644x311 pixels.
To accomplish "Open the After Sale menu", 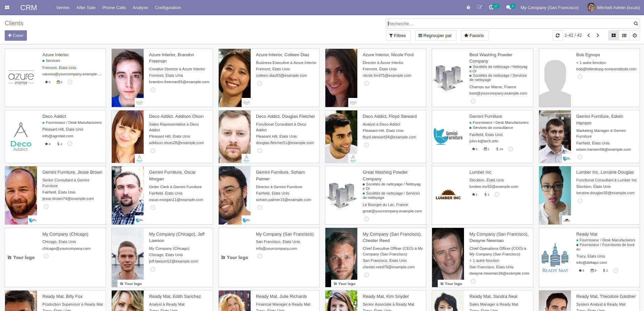I will [86, 7].
